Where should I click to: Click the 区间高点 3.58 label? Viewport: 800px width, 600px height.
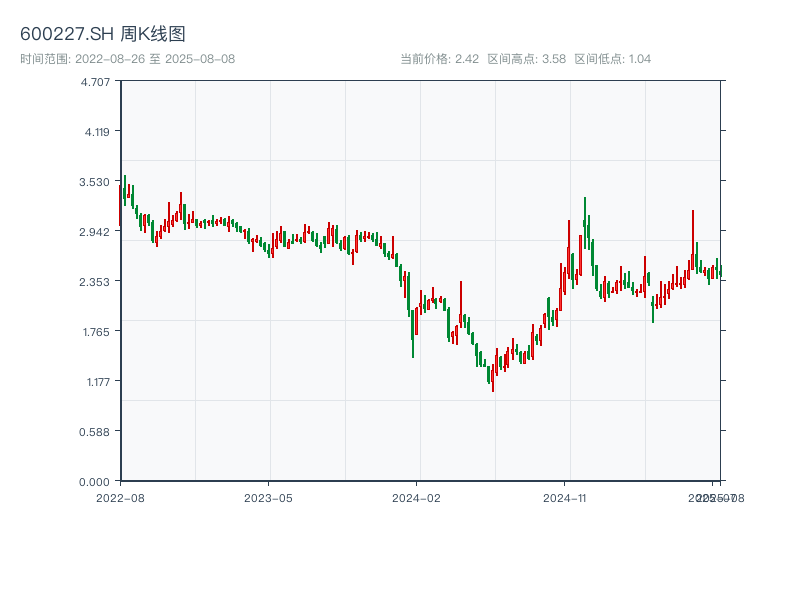tap(526, 59)
